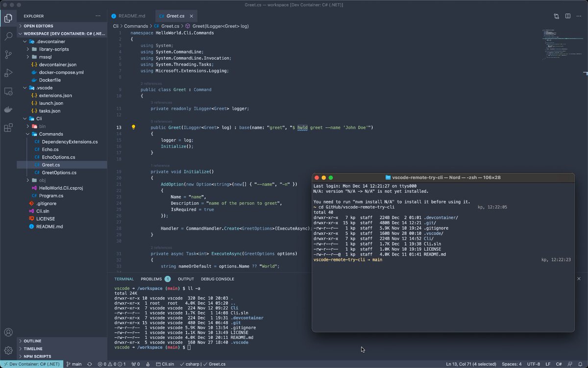The width and height of the screenshot is (588, 368).
Task: Open the Source Control view
Action: (8, 54)
